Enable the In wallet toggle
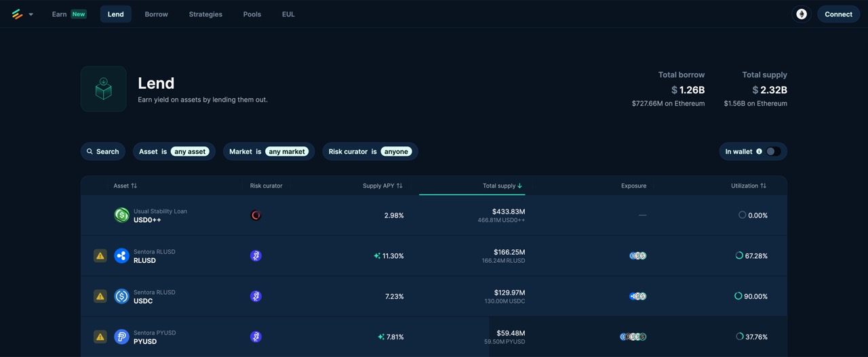The image size is (868, 357). coord(773,152)
